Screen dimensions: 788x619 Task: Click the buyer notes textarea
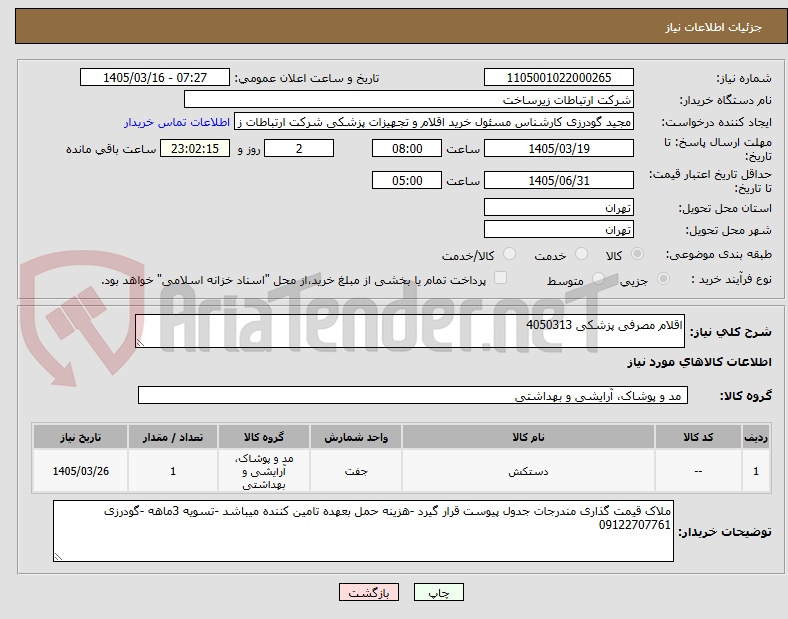click(x=363, y=531)
